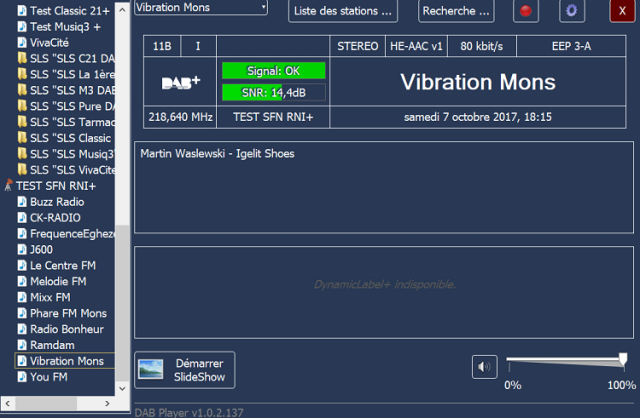
Task: Open the Vibration Mons station dropdown
Action: pyautogui.click(x=201, y=7)
